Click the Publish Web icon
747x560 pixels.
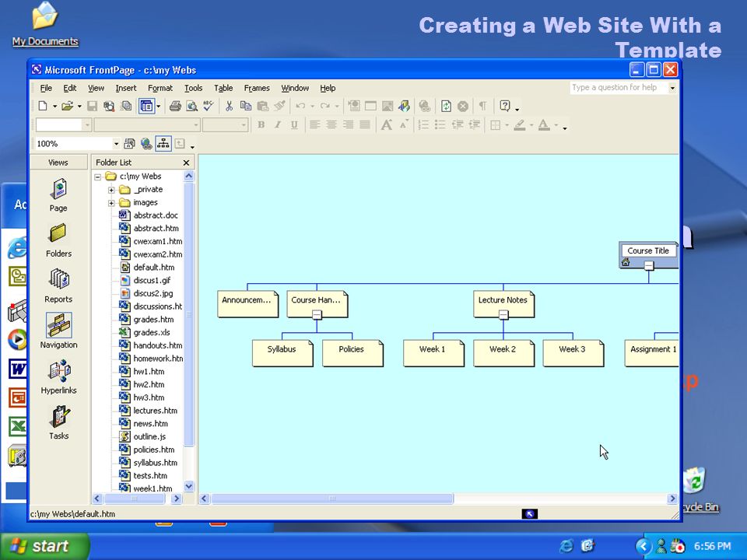coord(126,107)
